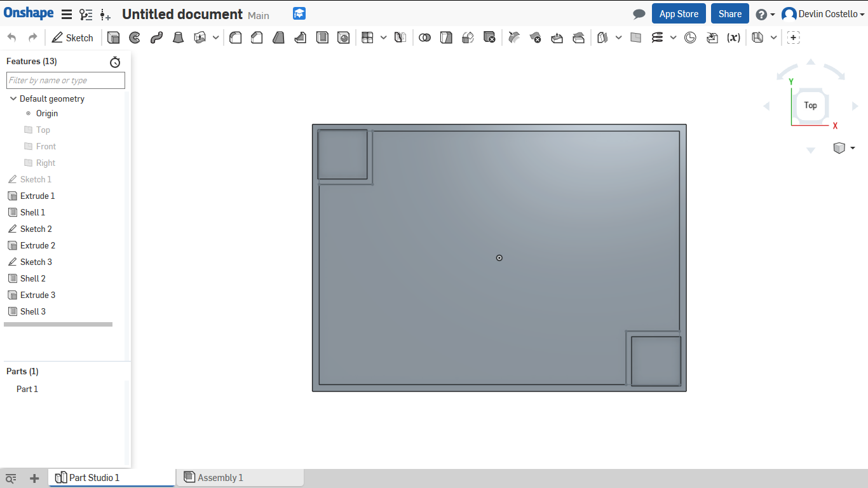Select the Move face tool
The image size is (868, 488).
click(x=557, y=37)
